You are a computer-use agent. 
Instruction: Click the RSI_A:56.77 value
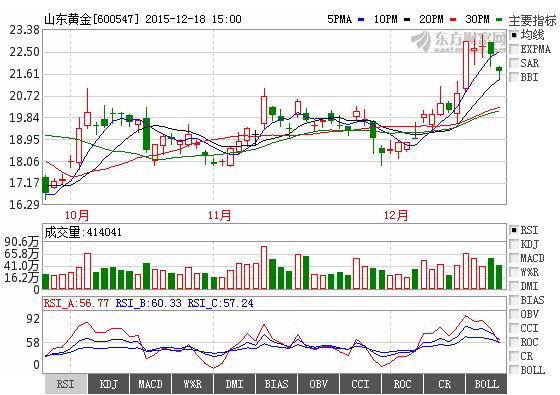click(76, 303)
